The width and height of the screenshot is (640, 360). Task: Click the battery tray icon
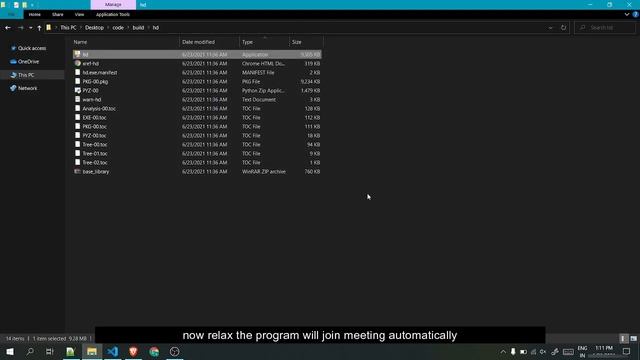(523, 352)
